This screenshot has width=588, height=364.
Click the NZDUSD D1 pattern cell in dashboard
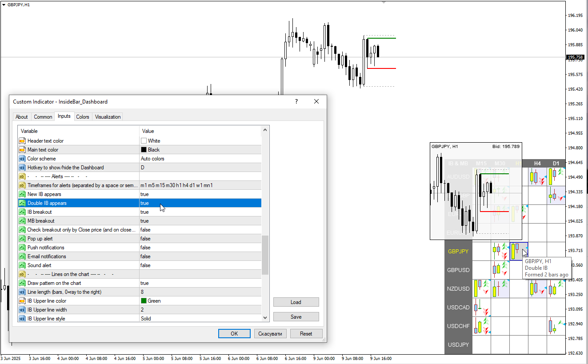pos(556,288)
